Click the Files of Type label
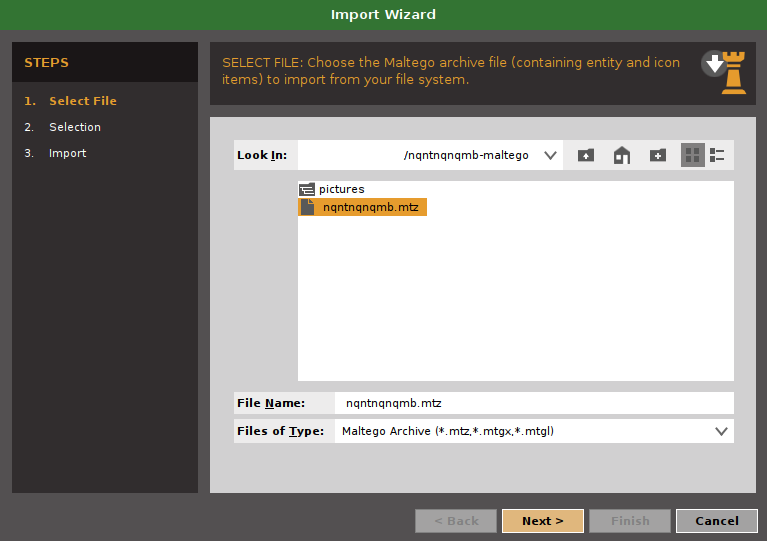Screen dimensions: 767x541 click(280, 431)
